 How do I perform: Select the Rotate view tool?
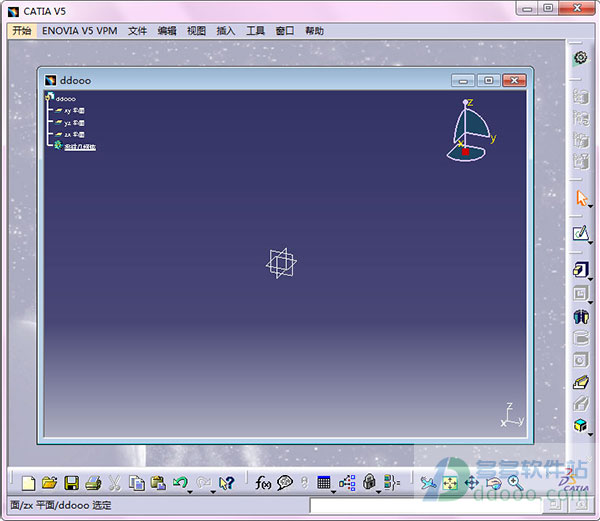[x=493, y=483]
